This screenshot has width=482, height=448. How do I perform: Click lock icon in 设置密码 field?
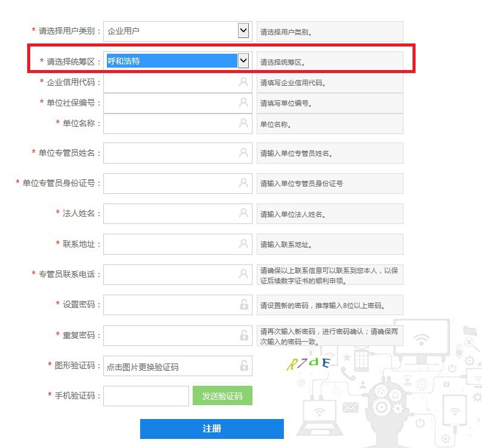pyautogui.click(x=244, y=304)
